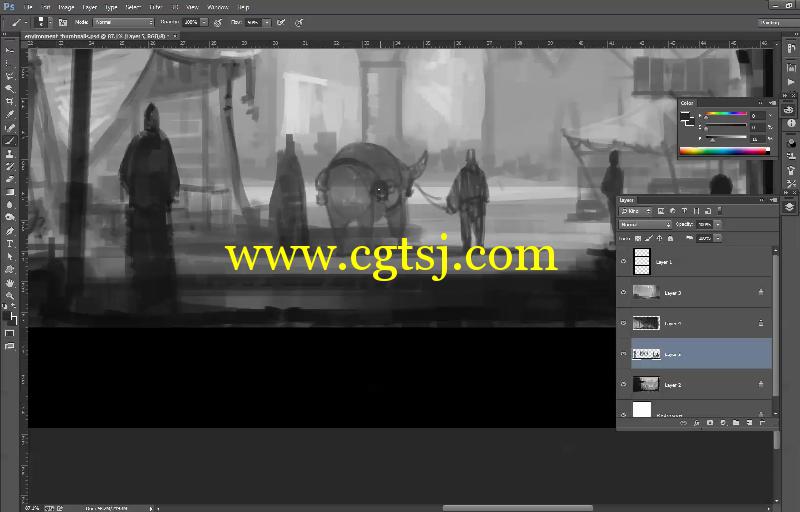Open the Color panel flyout menu
800x512 pixels.
pos(773,103)
